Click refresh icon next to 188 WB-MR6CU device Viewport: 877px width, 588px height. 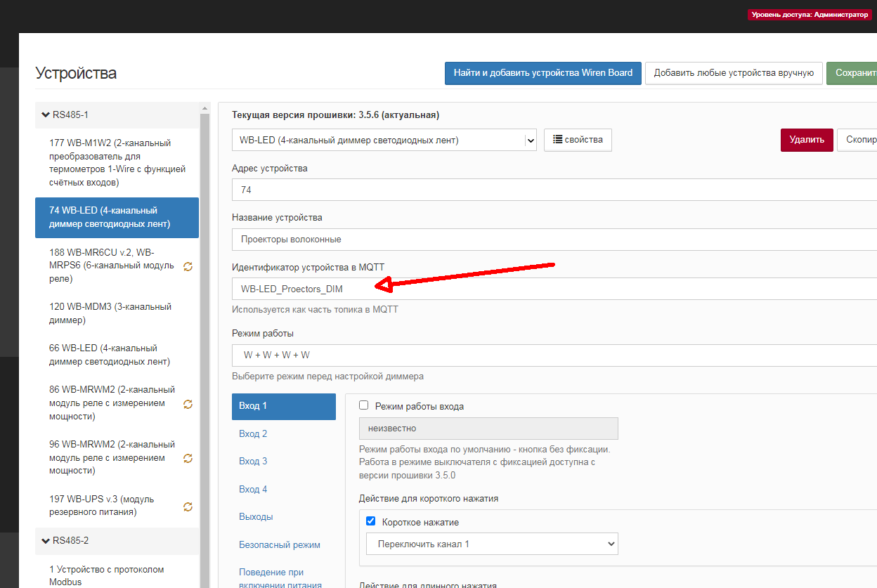pos(188,266)
